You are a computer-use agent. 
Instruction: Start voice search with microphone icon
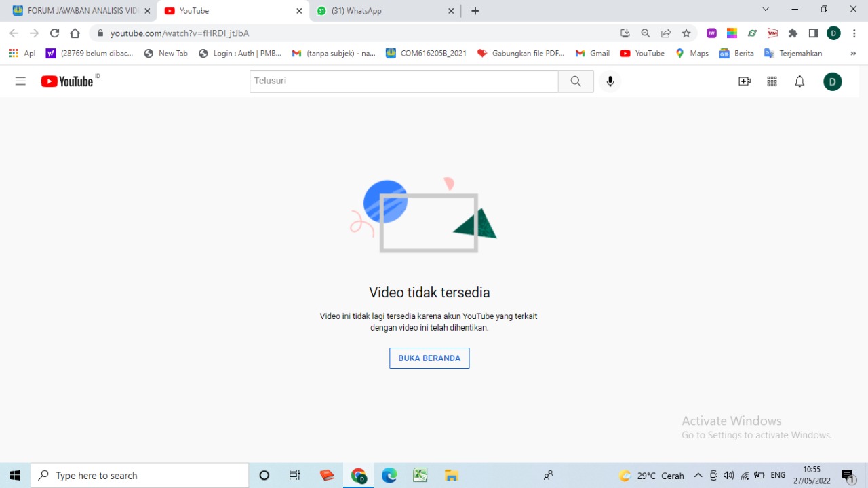point(610,81)
